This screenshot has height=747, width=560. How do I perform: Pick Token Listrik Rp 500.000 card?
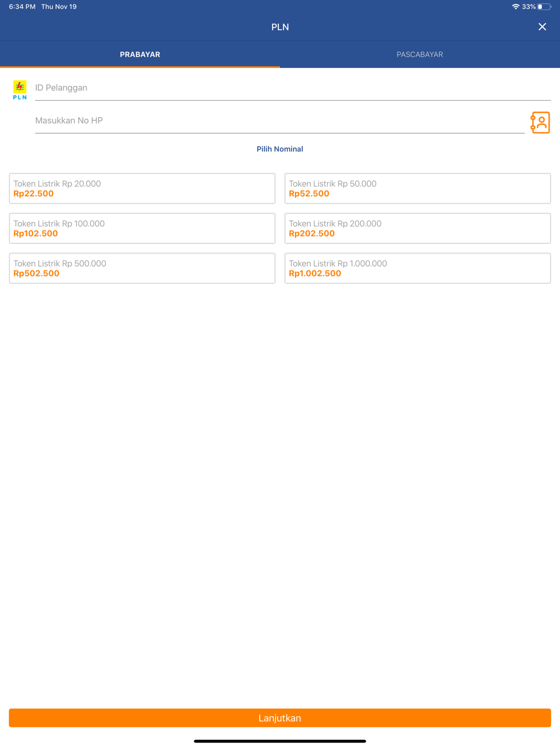(142, 268)
